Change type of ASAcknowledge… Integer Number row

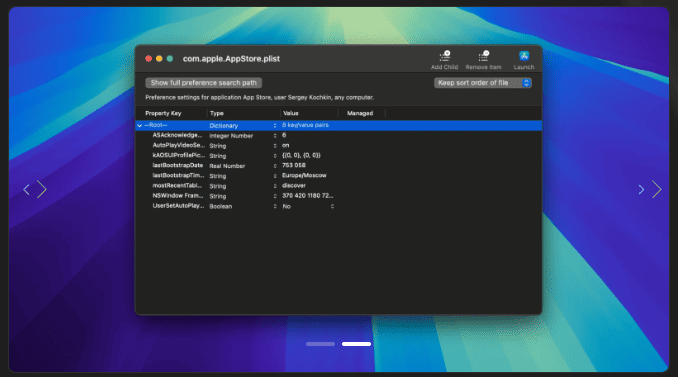point(275,136)
